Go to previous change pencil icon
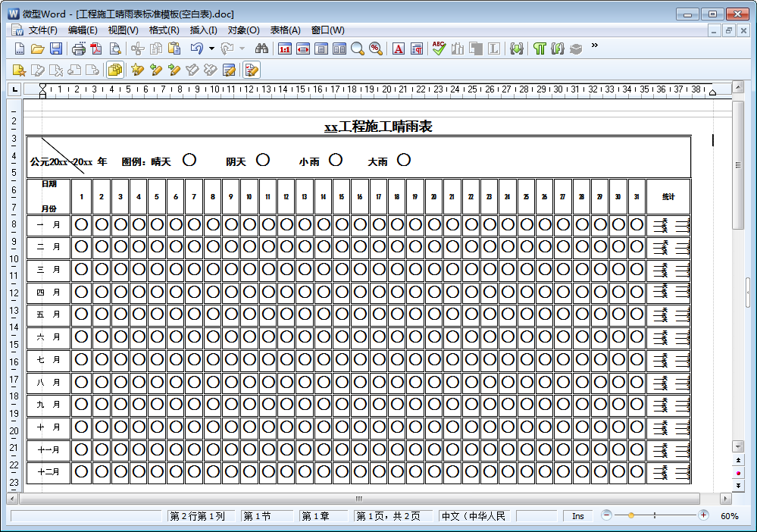Screen dimensions: 757x532 (x=155, y=70)
